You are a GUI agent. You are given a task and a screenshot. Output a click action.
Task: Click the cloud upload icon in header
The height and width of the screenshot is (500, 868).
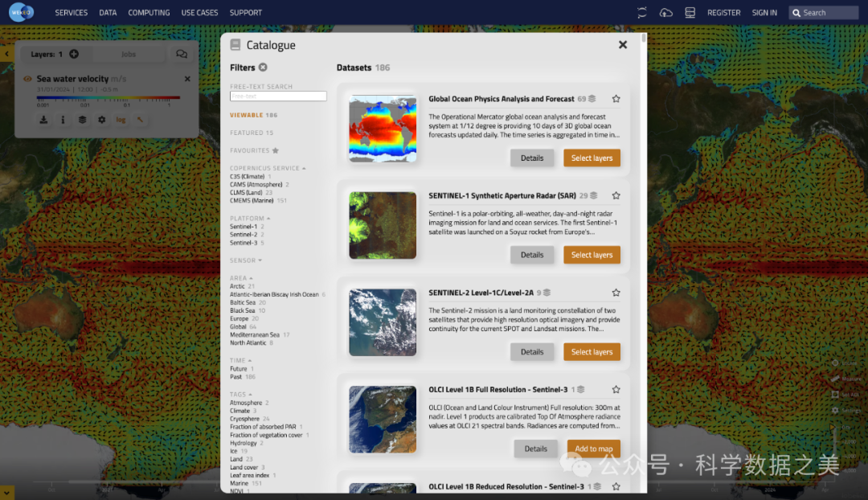point(665,13)
